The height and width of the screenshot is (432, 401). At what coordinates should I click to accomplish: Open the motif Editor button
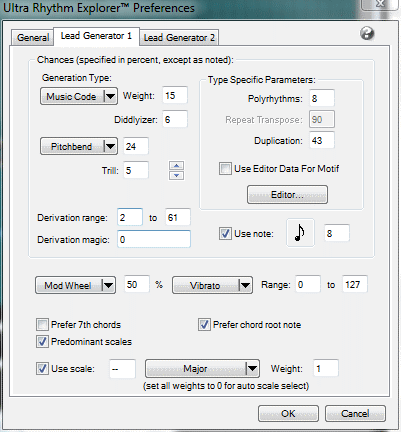point(287,195)
